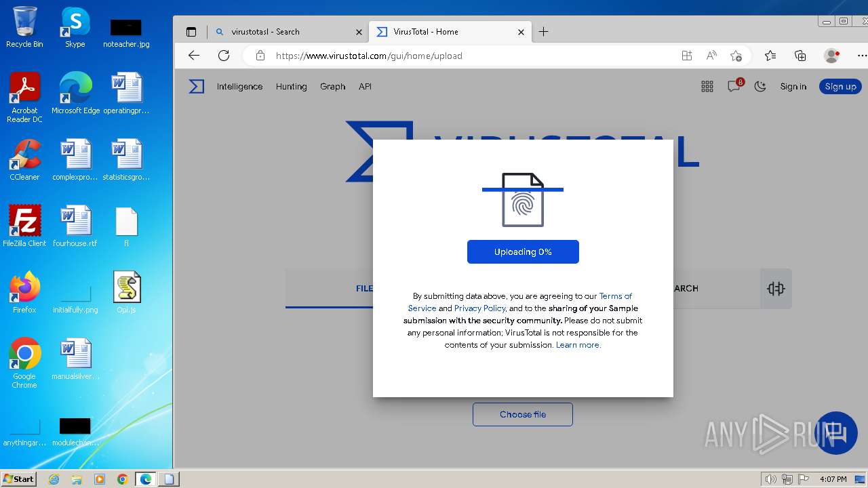Open File Explorer from taskbar
Image resolution: width=868 pixels, height=488 pixels.
click(77, 479)
